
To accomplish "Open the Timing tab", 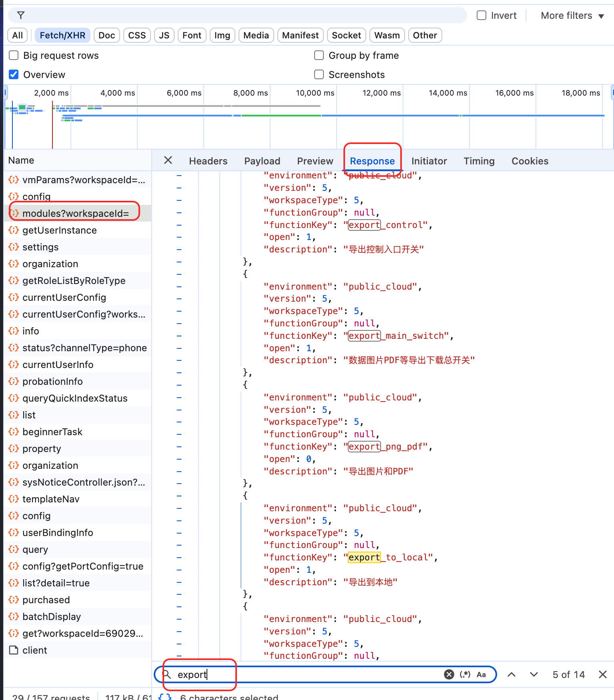I will tap(479, 161).
